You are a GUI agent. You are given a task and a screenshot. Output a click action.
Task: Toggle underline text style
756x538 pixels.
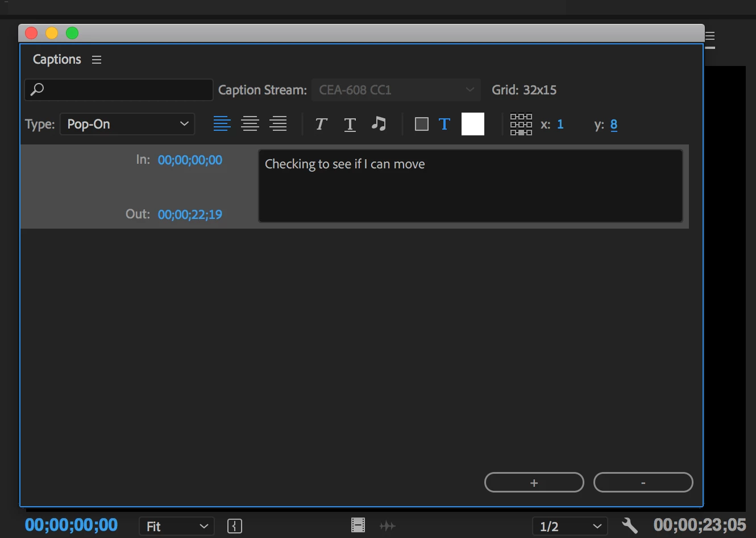coord(350,124)
